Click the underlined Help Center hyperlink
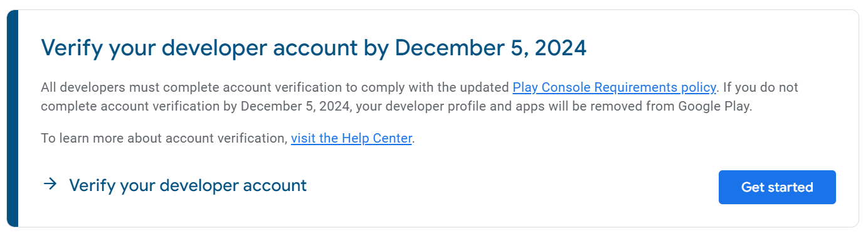 351,138
